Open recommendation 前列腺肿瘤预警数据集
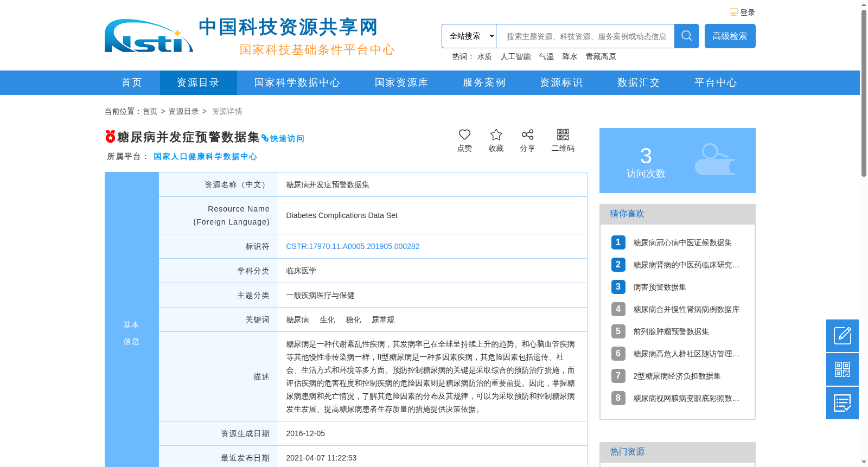The image size is (868, 467). pos(671,331)
